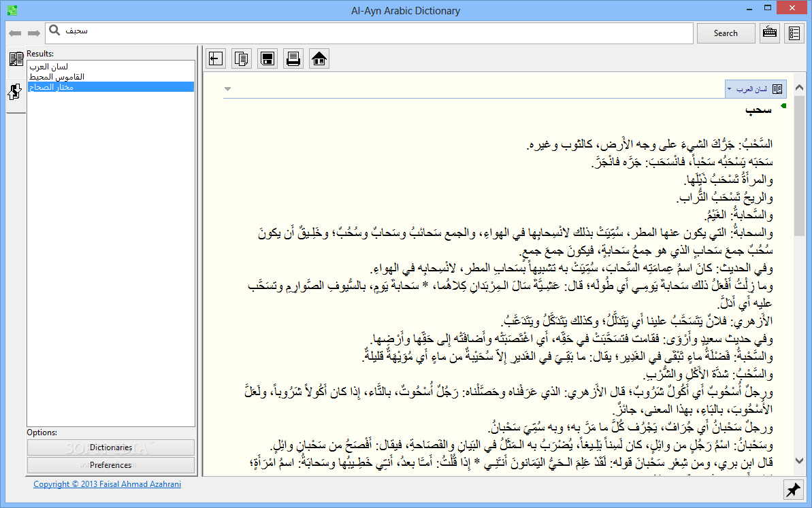Click the scrollbar down arrow
This screenshot has height=508, width=812.
799,460
